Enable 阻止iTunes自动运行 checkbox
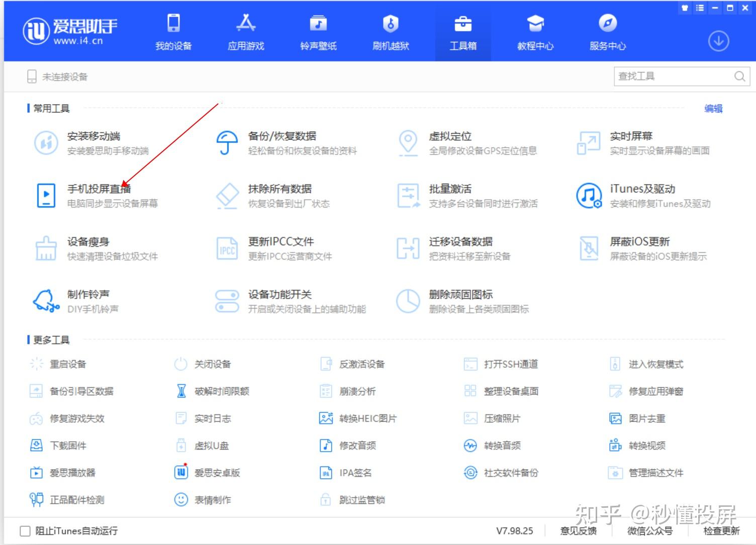 [x=25, y=531]
